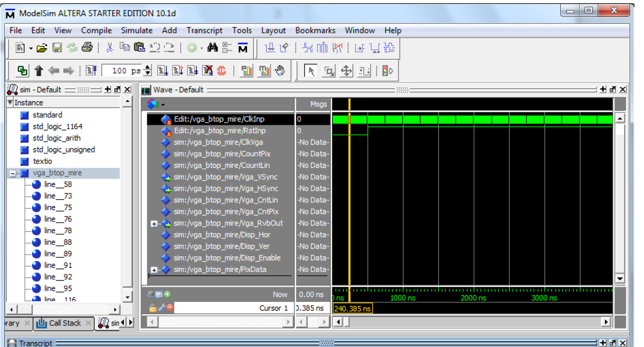This screenshot has height=347, width=644.
Task: Select the Disp_Enable signal
Action: (x=227, y=258)
